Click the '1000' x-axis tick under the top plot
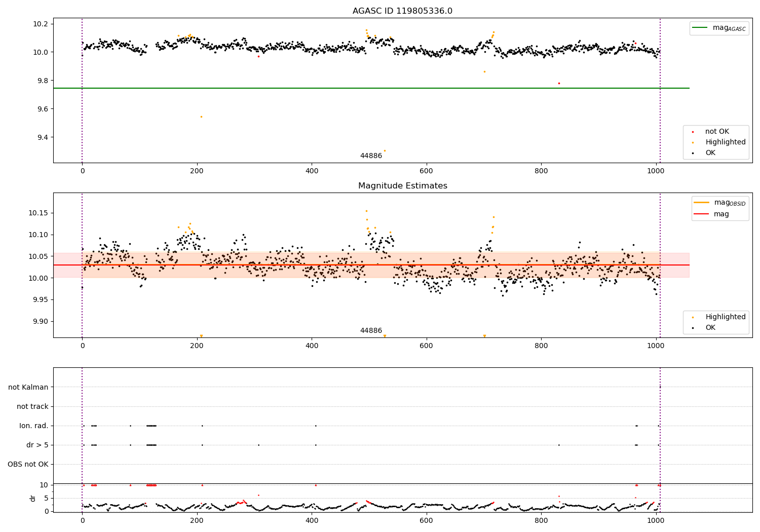 [656, 171]
